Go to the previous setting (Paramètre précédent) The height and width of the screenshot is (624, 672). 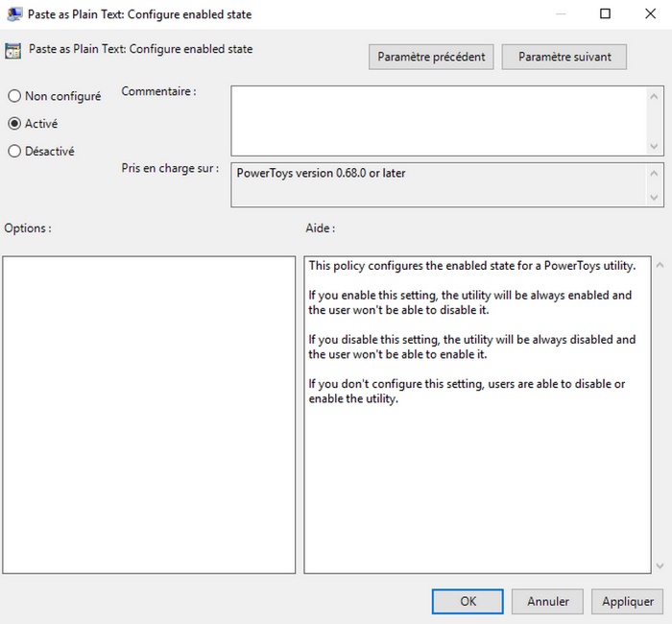tap(431, 57)
